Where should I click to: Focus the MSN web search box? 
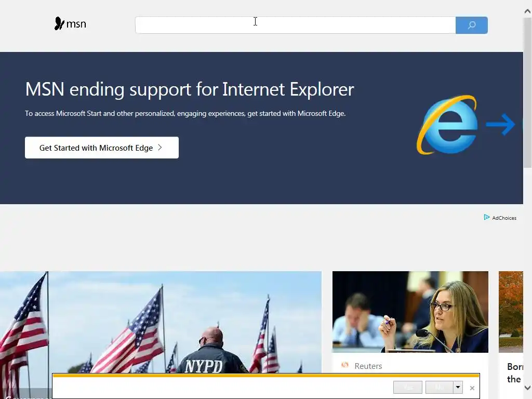point(295,25)
